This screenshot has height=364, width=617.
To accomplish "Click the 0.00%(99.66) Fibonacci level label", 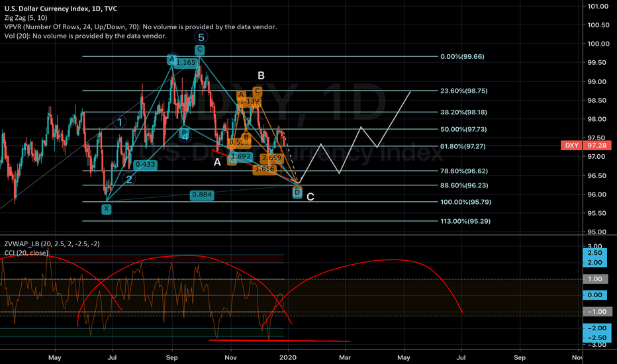I will point(462,57).
